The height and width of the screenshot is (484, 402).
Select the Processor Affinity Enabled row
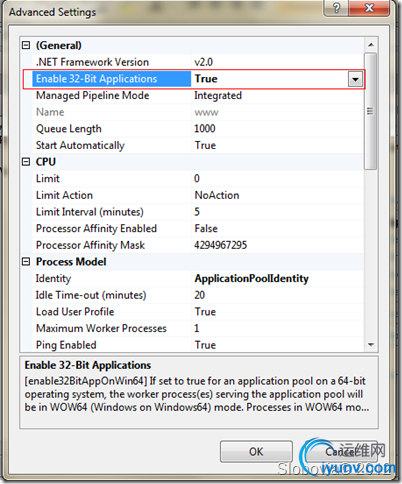[197, 229]
